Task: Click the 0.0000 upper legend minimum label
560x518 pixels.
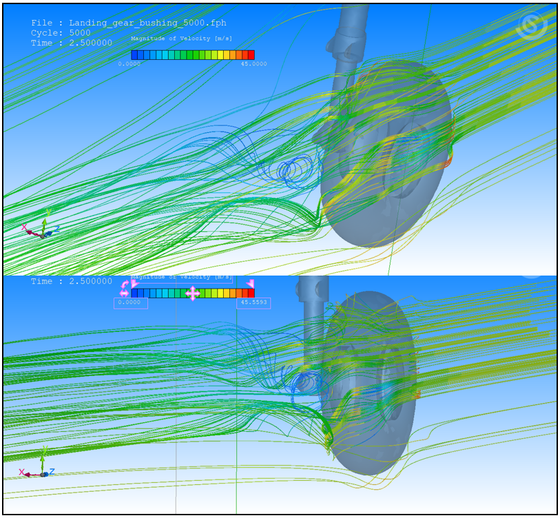Action: [129, 64]
